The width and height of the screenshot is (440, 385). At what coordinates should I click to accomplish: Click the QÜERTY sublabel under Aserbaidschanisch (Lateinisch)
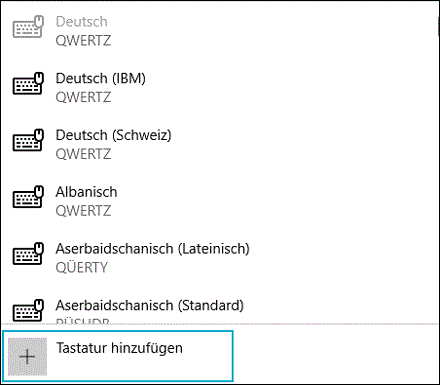point(82,267)
